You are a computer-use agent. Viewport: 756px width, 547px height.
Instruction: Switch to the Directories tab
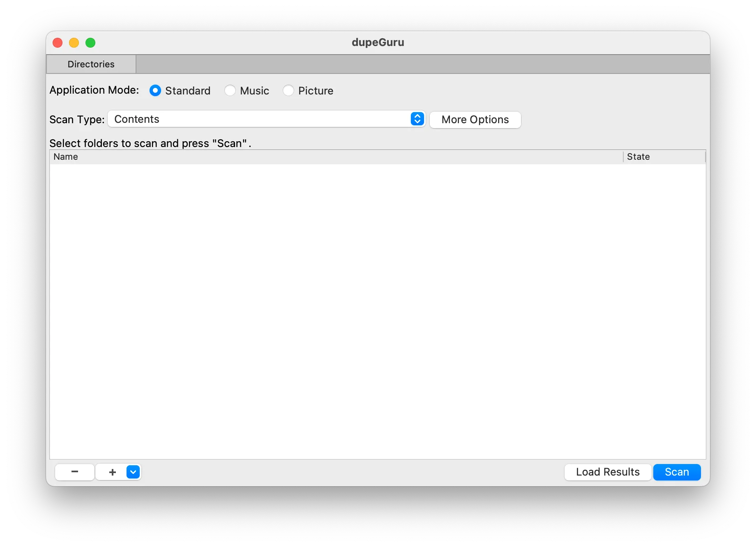91,64
